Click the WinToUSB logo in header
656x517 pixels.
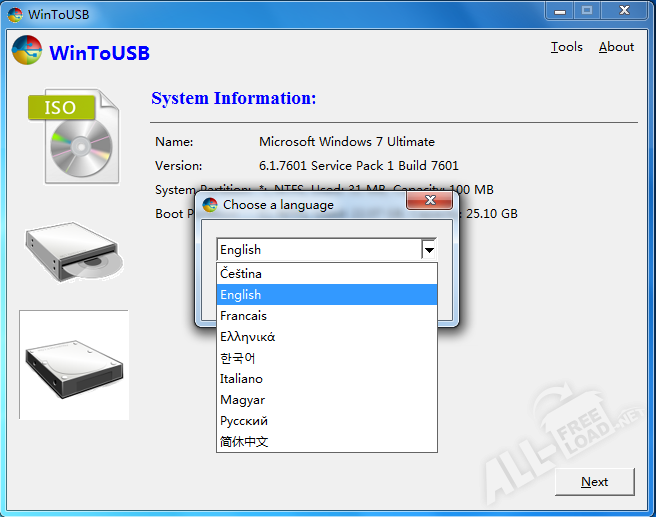click(x=27, y=51)
